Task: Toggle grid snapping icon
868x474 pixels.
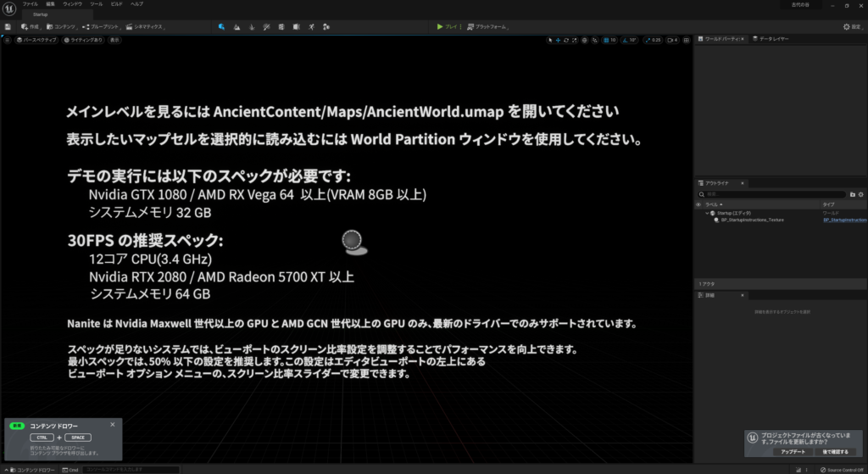Action: pyautogui.click(x=606, y=40)
